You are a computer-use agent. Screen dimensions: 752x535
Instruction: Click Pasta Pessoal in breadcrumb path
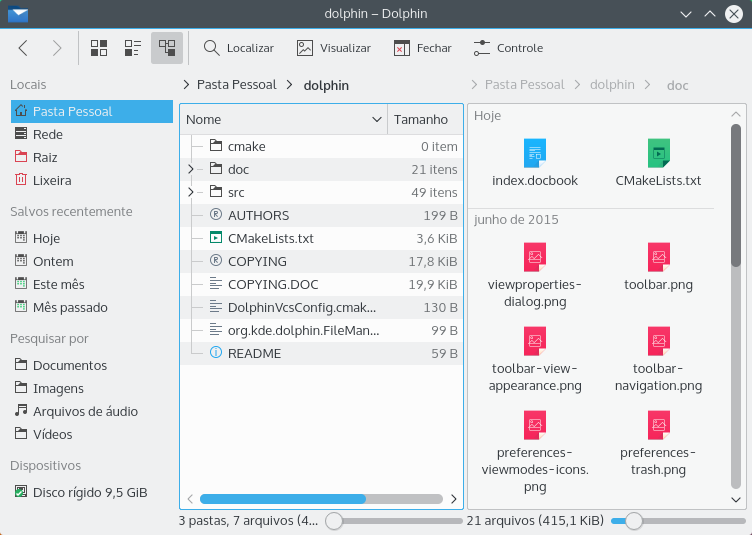[236, 86]
